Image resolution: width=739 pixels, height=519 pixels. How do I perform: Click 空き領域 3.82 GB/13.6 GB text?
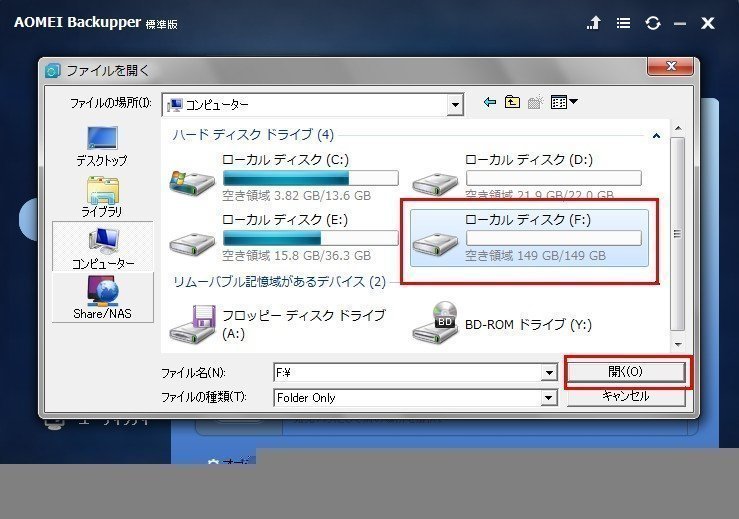click(296, 196)
